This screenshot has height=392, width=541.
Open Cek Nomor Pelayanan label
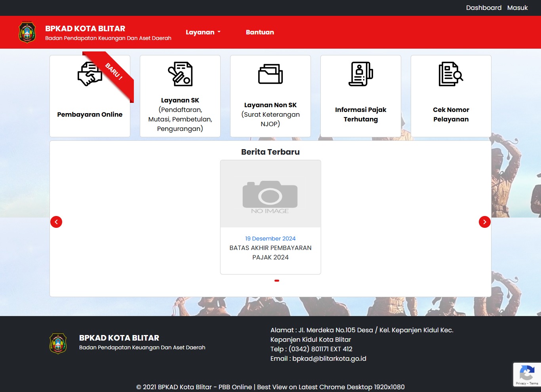tap(451, 114)
